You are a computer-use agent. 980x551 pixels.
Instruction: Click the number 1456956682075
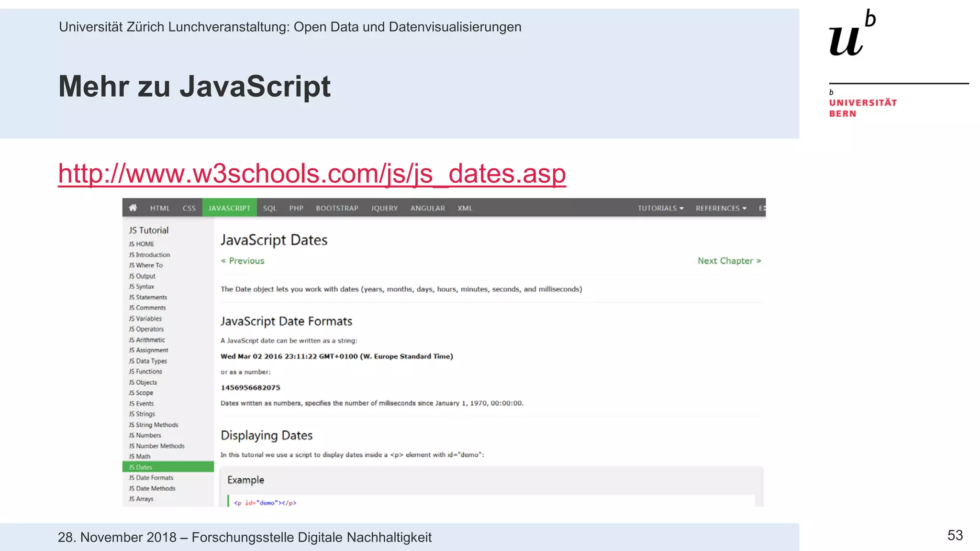point(250,387)
